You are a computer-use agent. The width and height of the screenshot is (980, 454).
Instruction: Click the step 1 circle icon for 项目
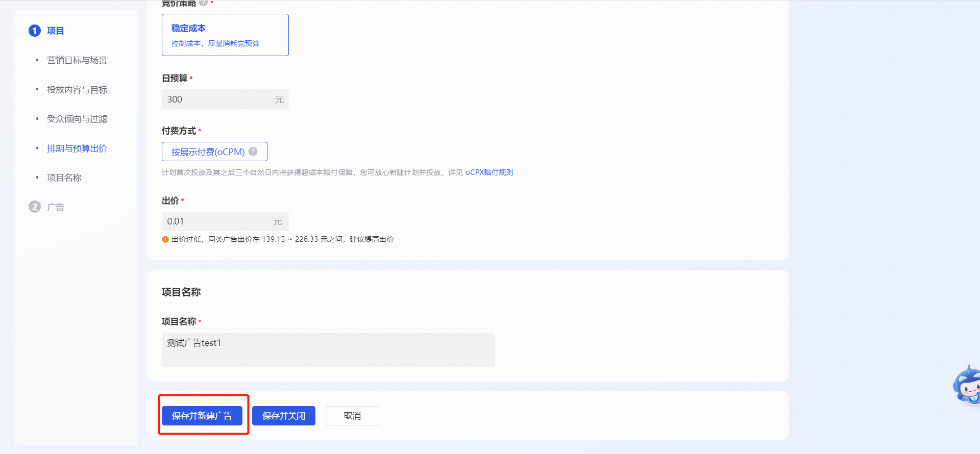pyautogui.click(x=34, y=31)
